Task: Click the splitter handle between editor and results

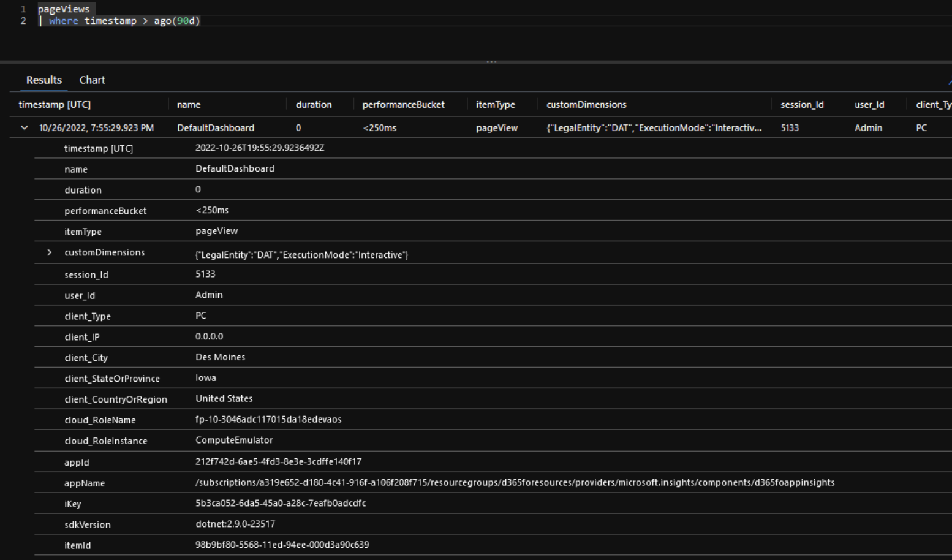Action: point(491,62)
